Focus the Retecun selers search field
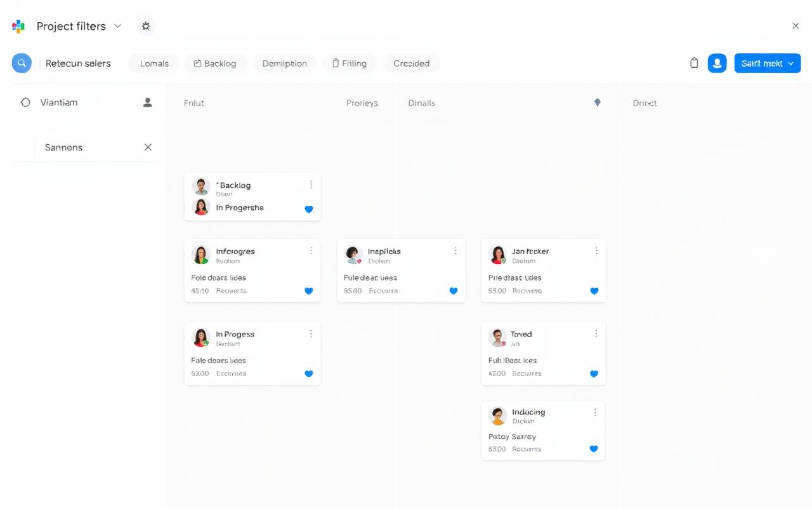Screen dimensions: 812x508 click(78, 63)
